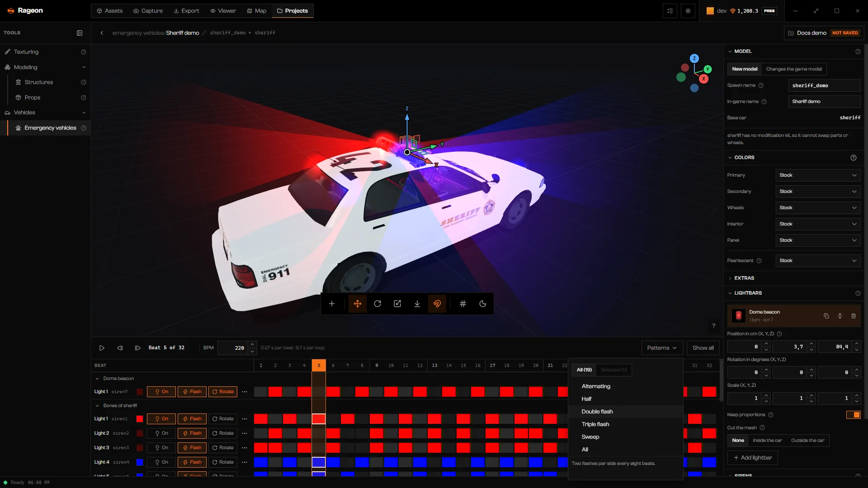Step to the next beat
Viewport: 868px width, 488px height.
point(138,348)
